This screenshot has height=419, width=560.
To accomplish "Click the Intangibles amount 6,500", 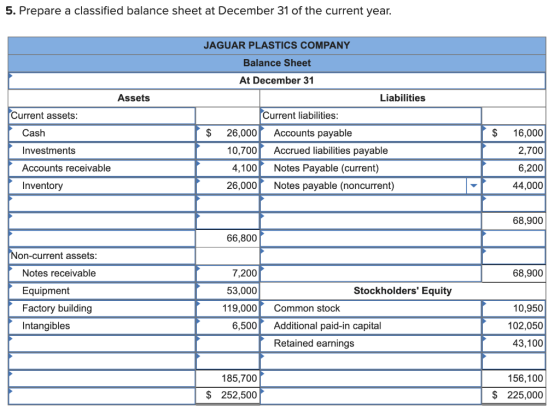I will (228, 326).
